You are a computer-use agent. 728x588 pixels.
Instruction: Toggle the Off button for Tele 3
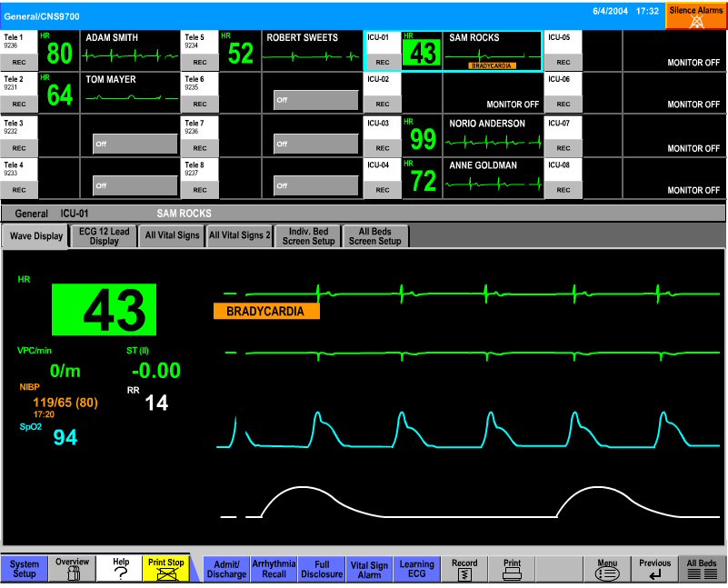tap(135, 144)
